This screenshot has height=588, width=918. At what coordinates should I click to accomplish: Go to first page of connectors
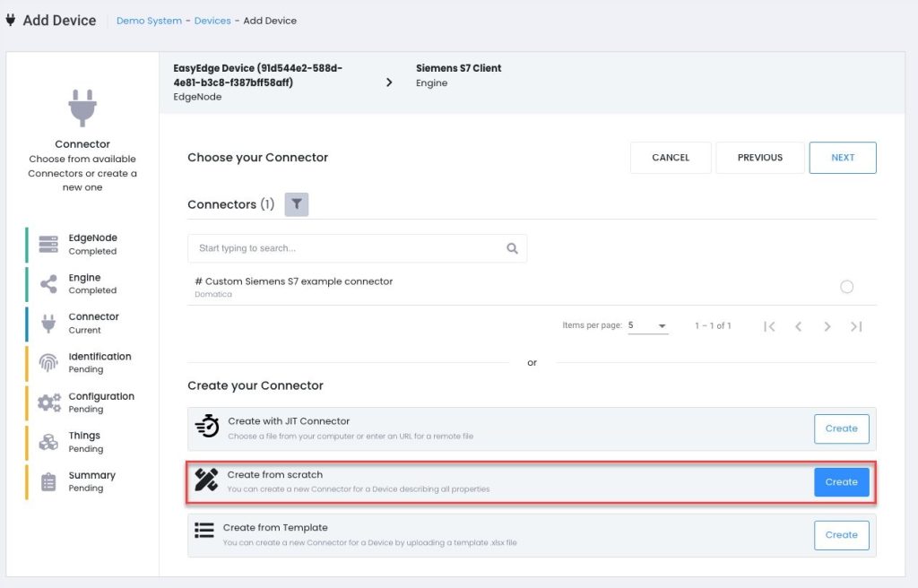coord(769,326)
